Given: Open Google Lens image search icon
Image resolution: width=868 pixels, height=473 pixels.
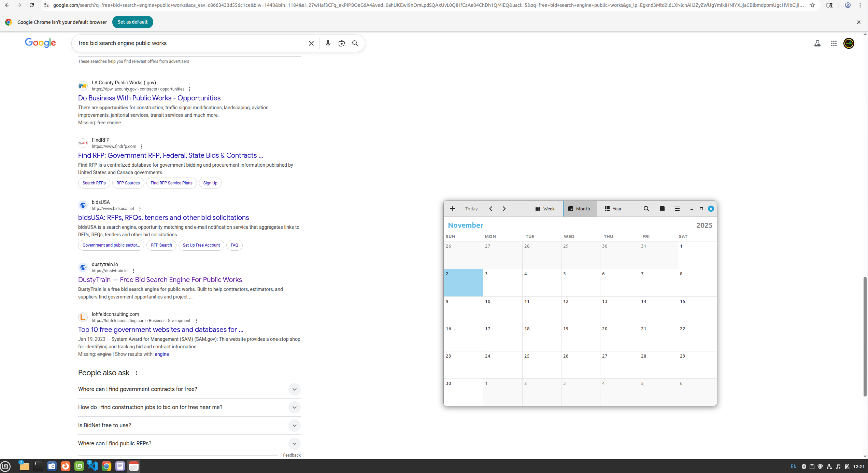Looking at the screenshot, I should click(x=341, y=43).
